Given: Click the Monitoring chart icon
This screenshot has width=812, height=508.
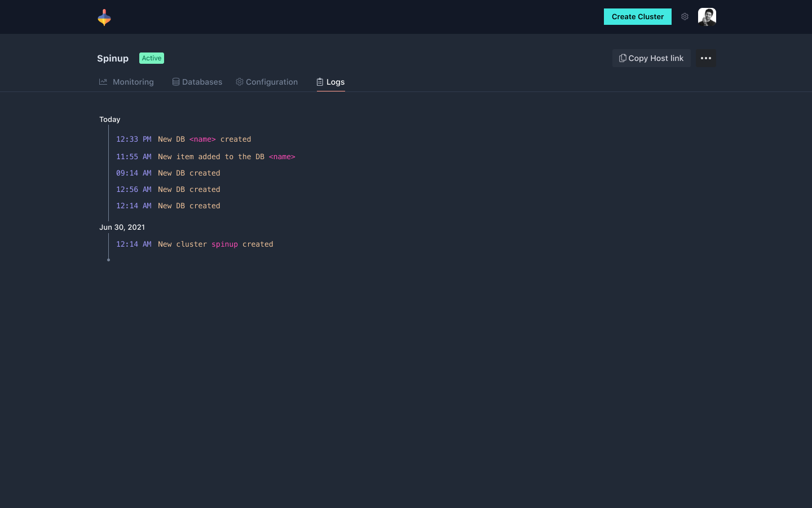Looking at the screenshot, I should (x=103, y=82).
